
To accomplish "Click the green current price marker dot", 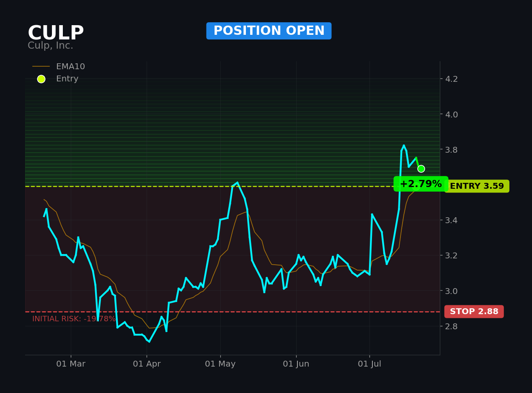I will [x=421, y=169].
